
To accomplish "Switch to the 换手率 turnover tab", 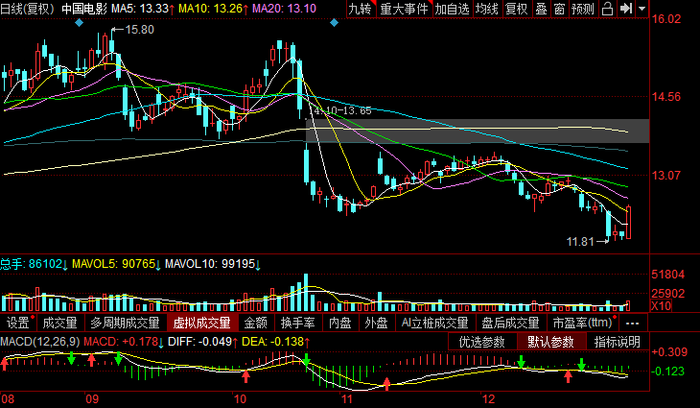I will click(x=298, y=322).
